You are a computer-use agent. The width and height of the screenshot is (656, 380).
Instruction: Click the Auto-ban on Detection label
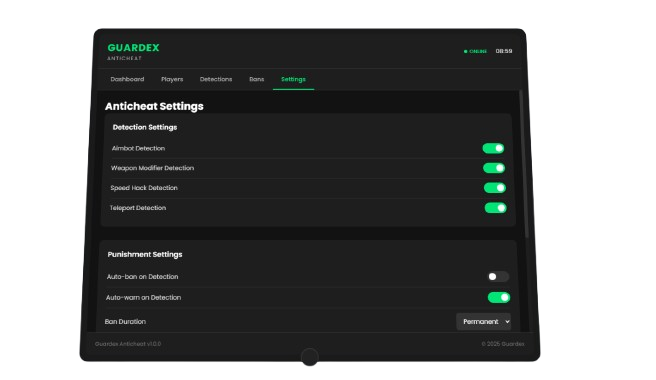pos(142,277)
